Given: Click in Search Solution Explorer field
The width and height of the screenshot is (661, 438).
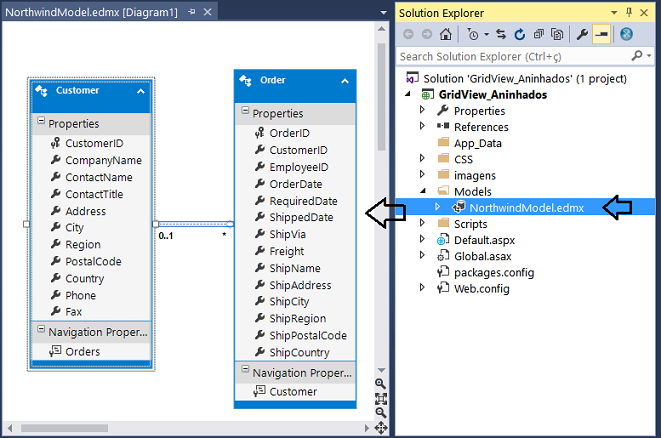Looking at the screenshot, I should [513, 56].
